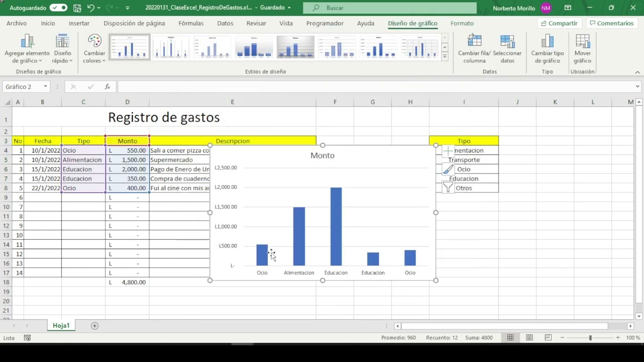Select cell showing total 4,800.00
Image resolution: width=644 pixels, height=362 pixels.
pos(127,282)
